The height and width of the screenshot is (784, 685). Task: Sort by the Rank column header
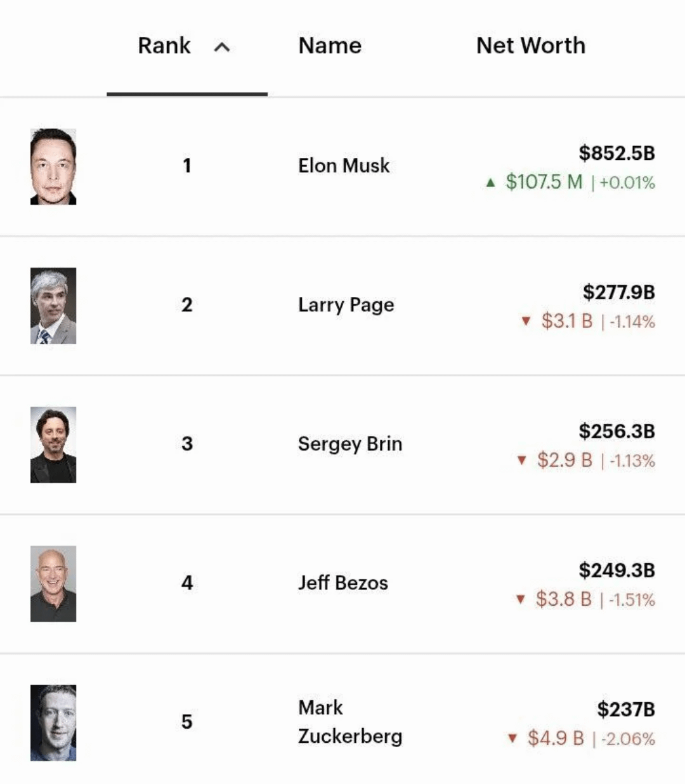[x=164, y=46]
